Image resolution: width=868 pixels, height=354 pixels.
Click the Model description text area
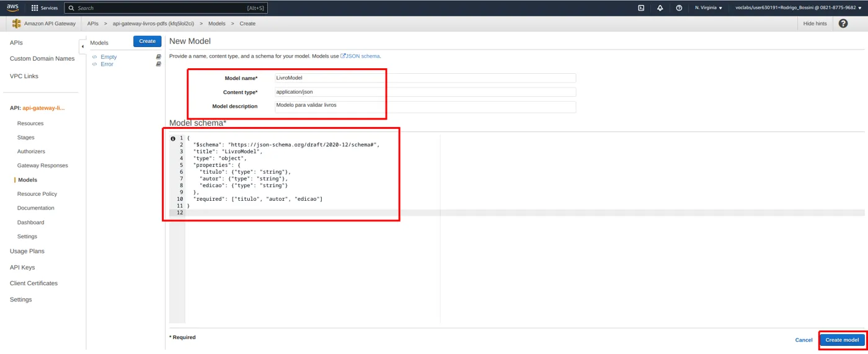425,107
